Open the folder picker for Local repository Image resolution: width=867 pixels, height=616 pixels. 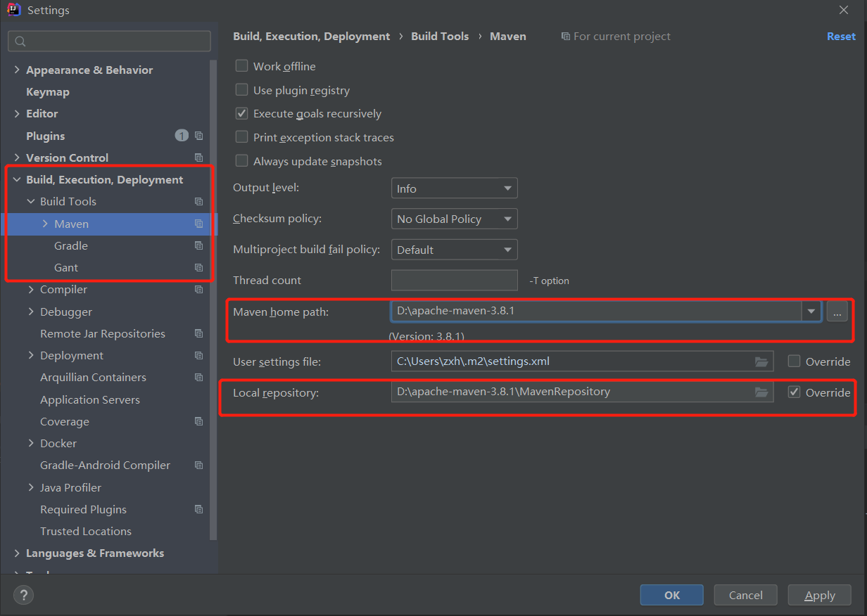click(x=761, y=392)
